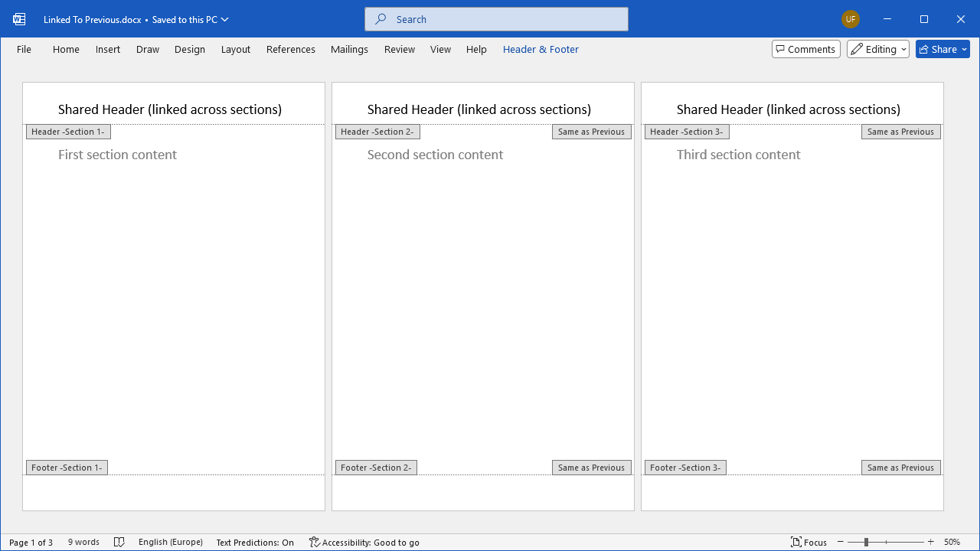Open the File menu
Image resolution: width=980 pixels, height=551 pixels.
click(24, 49)
